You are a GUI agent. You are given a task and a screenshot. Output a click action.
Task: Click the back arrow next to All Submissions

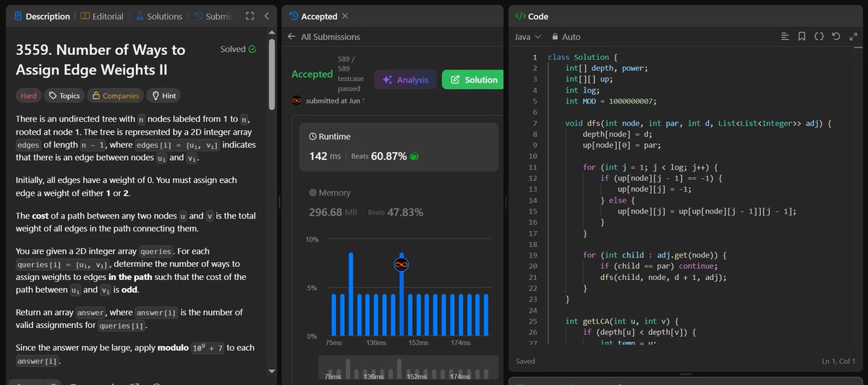click(x=292, y=37)
